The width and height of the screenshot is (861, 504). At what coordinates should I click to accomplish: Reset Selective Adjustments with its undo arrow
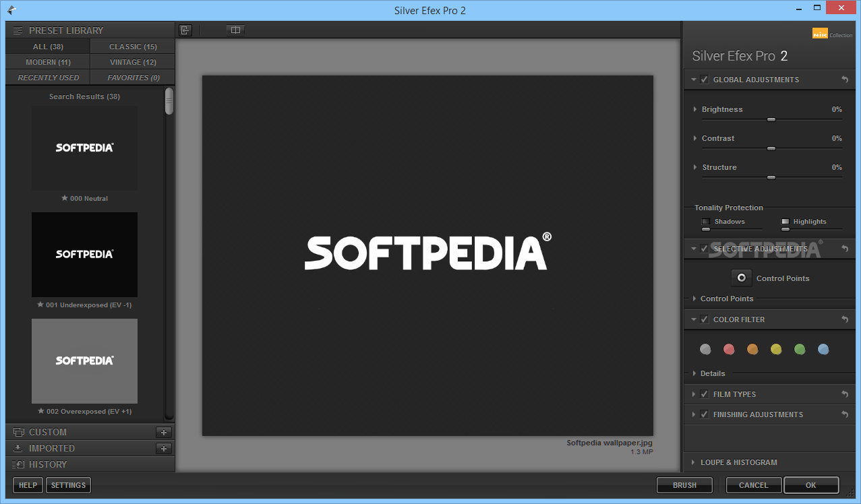tap(845, 249)
